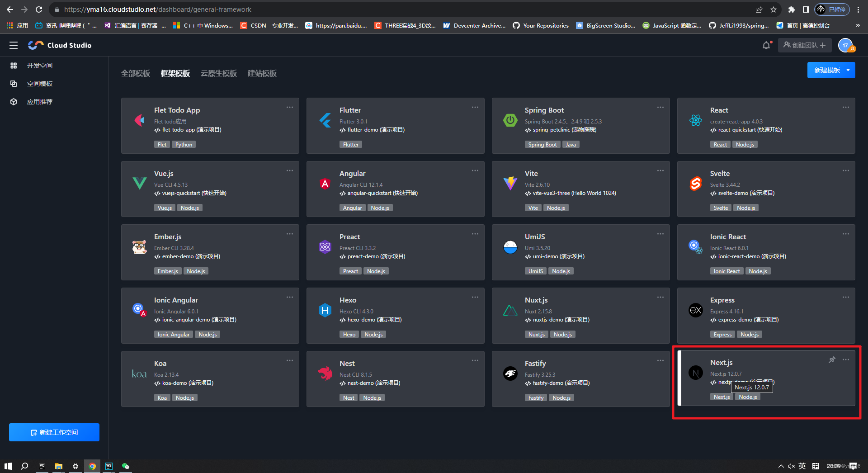Viewport: 868px width, 473px height.
Task: Bookmark this page with the star icon
Action: pos(774,9)
